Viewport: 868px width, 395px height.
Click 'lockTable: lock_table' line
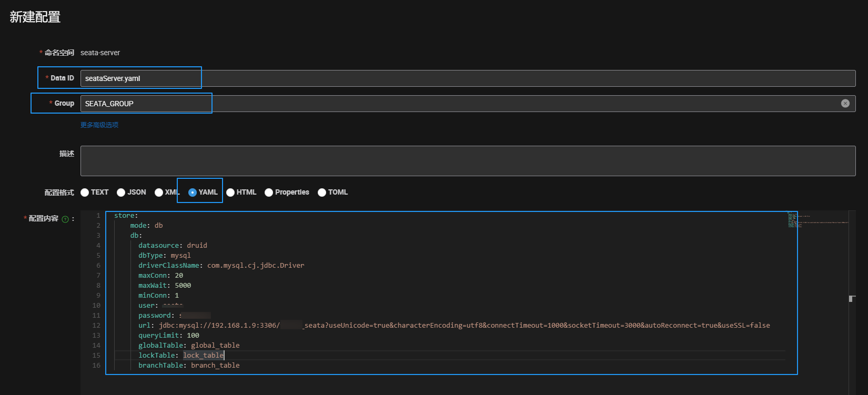pyautogui.click(x=181, y=356)
